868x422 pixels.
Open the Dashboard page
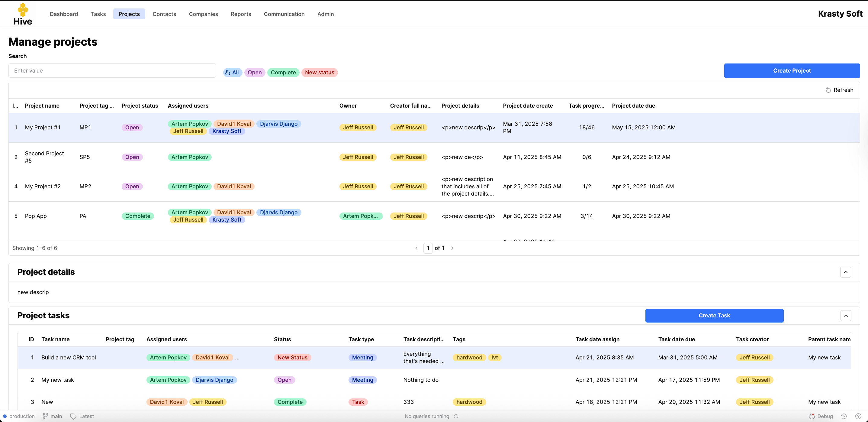pos(64,14)
